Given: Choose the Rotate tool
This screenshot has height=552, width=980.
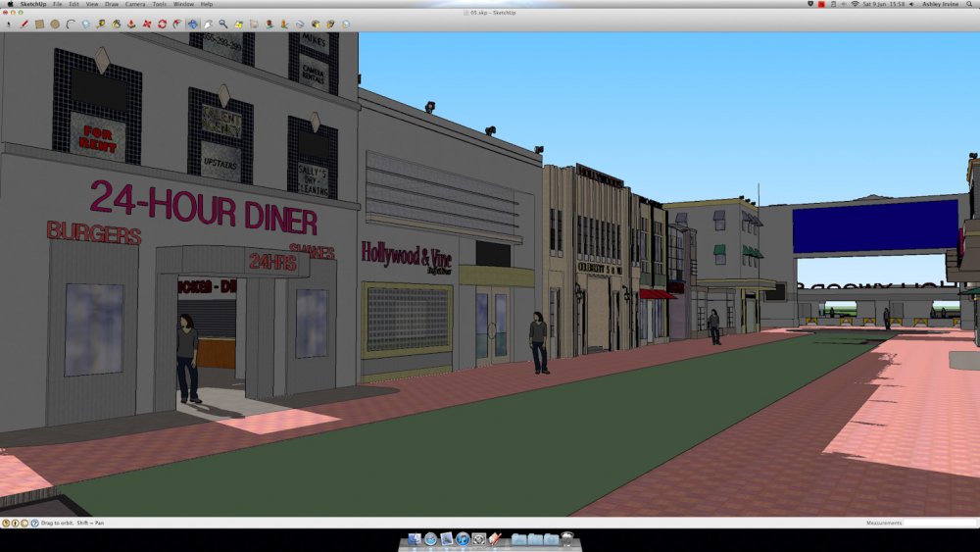Looking at the screenshot, I should (162, 25).
